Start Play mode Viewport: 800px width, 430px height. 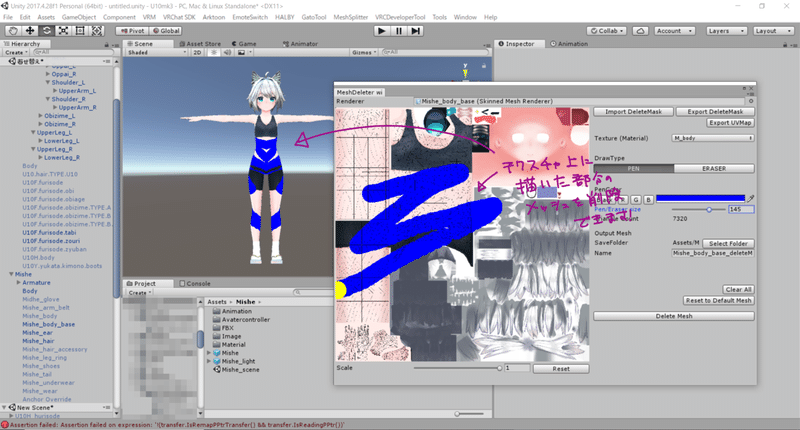tap(381, 31)
